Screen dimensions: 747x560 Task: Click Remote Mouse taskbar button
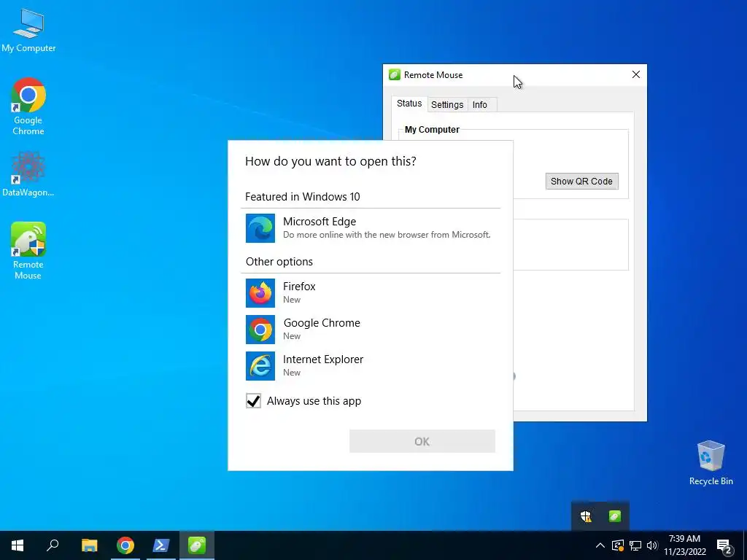click(x=197, y=545)
